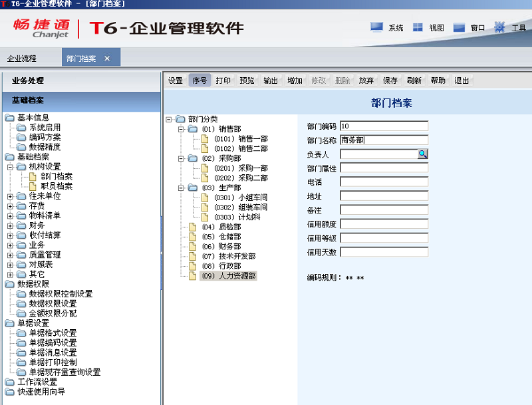532x405 pixels.
Task: Expand the 物料清单 node
Action: pos(10,215)
